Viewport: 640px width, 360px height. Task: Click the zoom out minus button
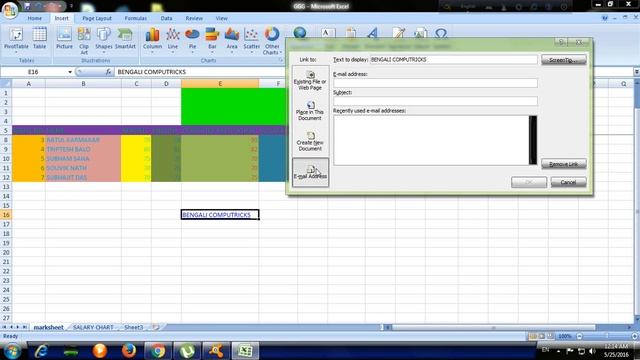pyautogui.click(x=579, y=336)
